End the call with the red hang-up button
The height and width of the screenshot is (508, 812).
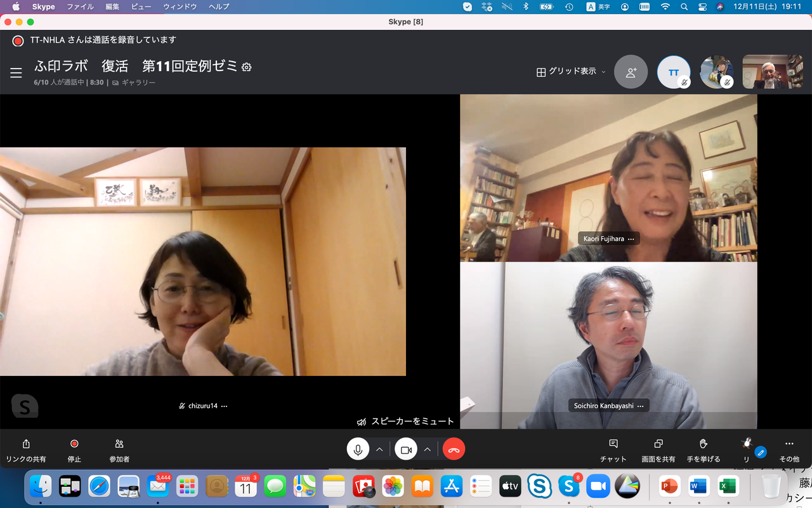[454, 450]
